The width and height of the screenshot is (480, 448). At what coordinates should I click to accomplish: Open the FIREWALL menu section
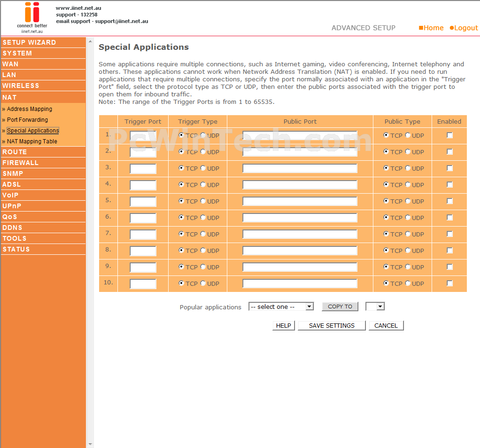[x=43, y=163]
